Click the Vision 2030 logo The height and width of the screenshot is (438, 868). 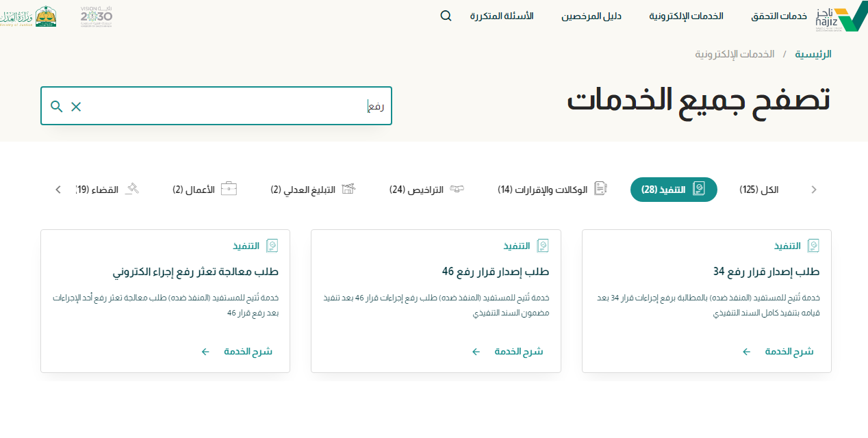coord(96,16)
